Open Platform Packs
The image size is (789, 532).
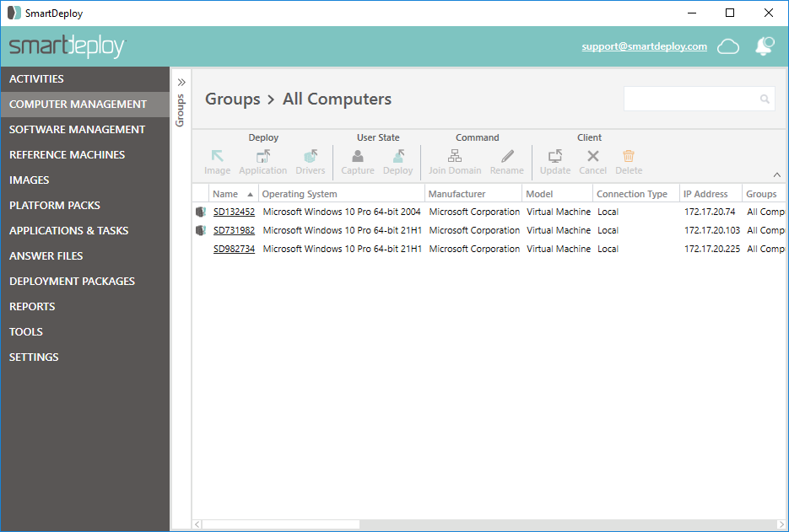85,205
